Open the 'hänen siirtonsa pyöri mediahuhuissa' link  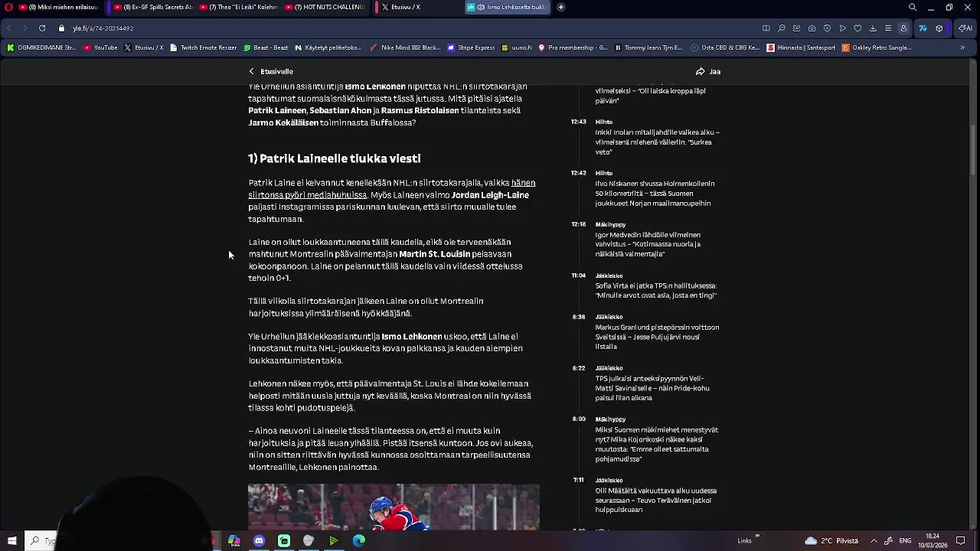(392, 189)
